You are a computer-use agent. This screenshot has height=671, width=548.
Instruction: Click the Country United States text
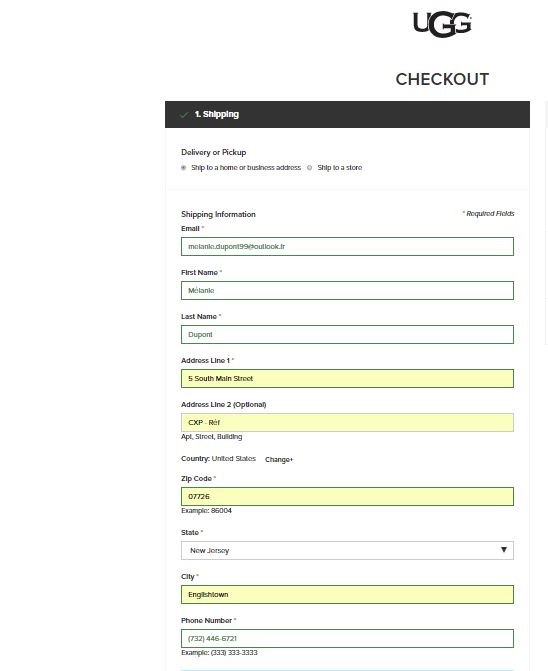point(218,459)
